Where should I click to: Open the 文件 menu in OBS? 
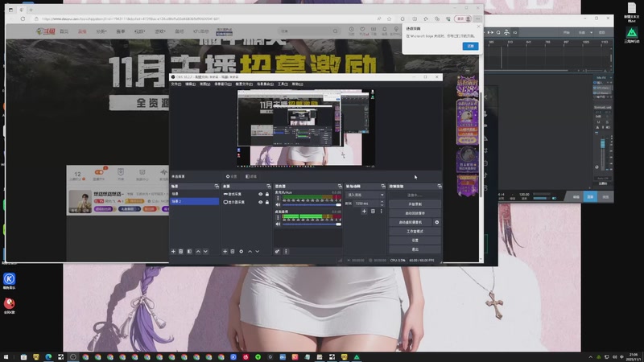pos(175,84)
